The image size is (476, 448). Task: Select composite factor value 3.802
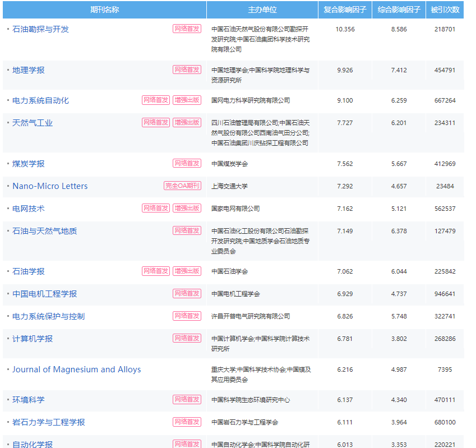coord(399,339)
